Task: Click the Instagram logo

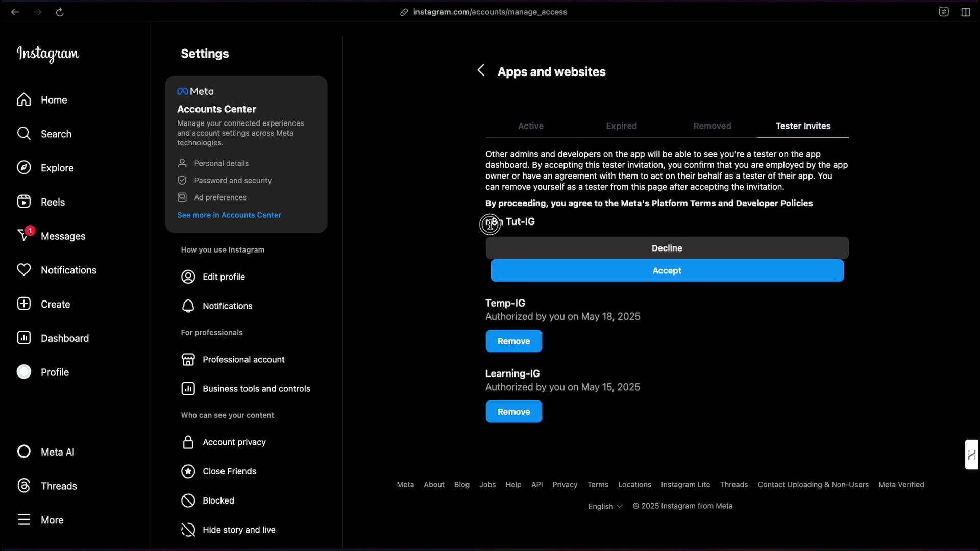Action: 48,54
